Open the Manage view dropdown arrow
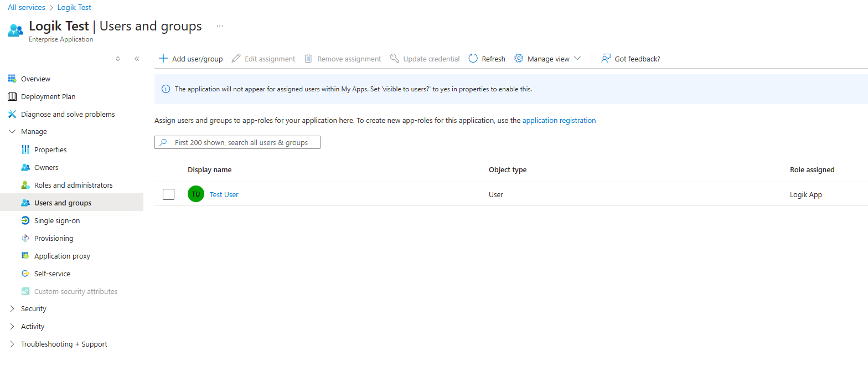868x366 pixels. click(x=577, y=58)
